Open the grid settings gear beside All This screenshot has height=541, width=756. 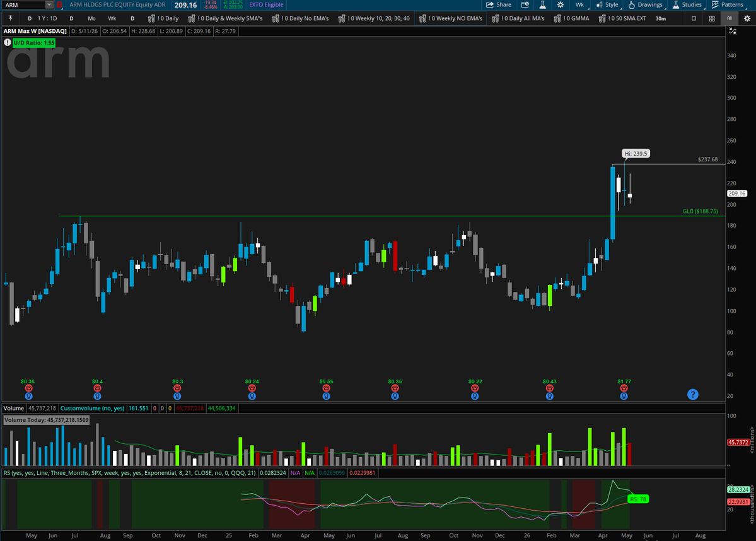pos(747,18)
